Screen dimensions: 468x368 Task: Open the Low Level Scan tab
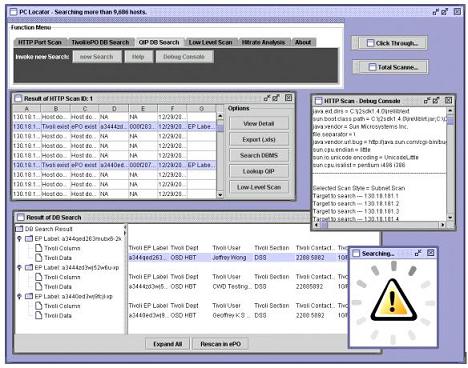(x=210, y=42)
